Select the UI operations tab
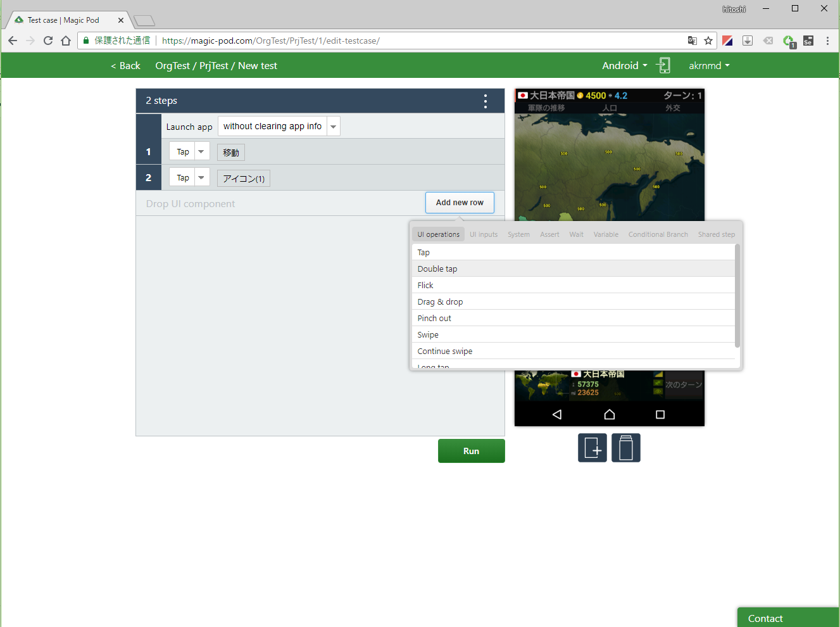 tap(438, 234)
